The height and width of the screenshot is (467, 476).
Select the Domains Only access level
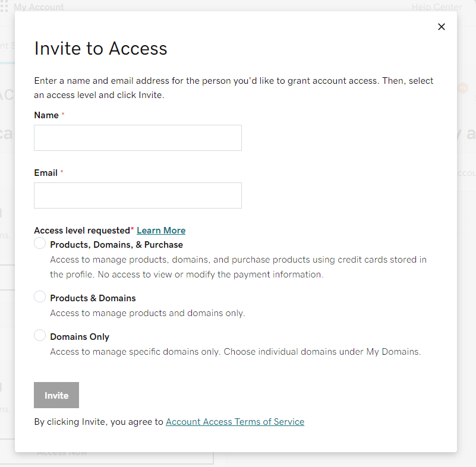[x=39, y=335]
